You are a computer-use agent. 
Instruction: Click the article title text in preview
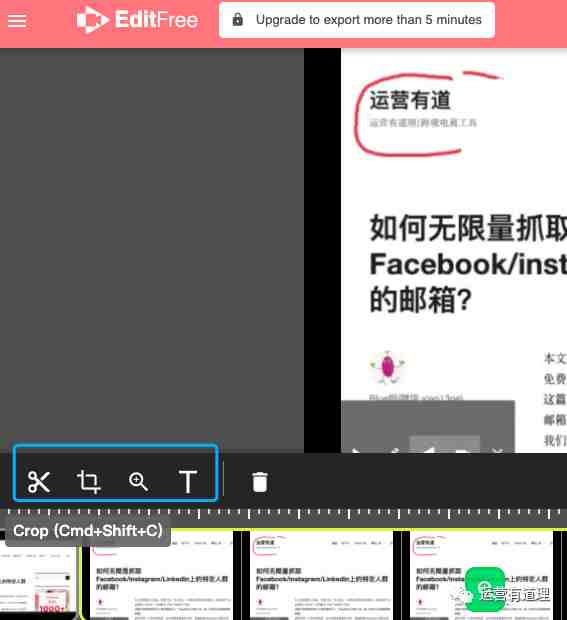[x=468, y=264]
